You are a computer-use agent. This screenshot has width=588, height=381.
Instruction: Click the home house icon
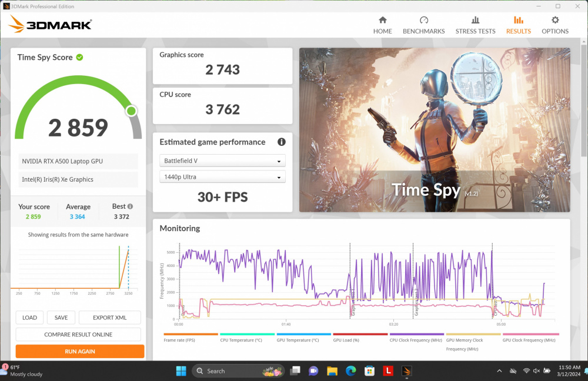coord(383,20)
